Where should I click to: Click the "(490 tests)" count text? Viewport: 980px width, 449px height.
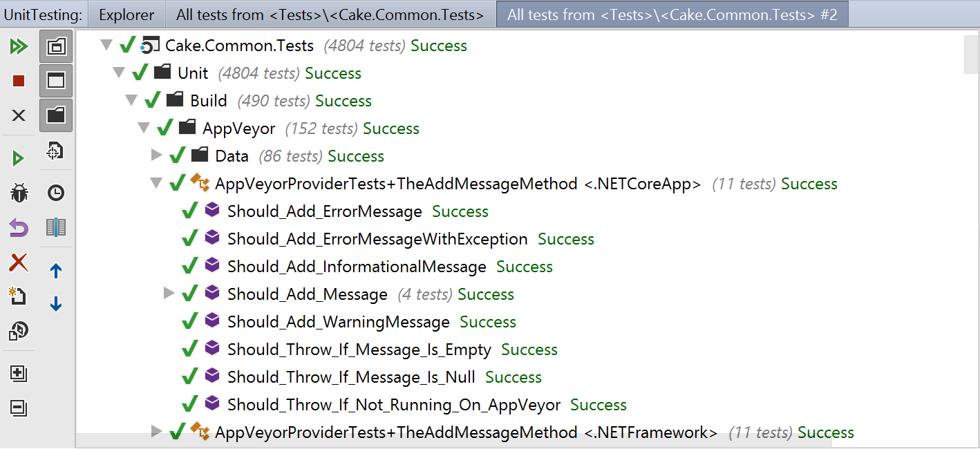[274, 101]
